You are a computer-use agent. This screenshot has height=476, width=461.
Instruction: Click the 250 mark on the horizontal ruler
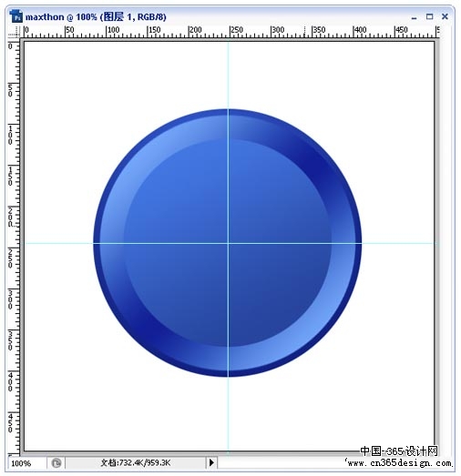click(x=237, y=30)
